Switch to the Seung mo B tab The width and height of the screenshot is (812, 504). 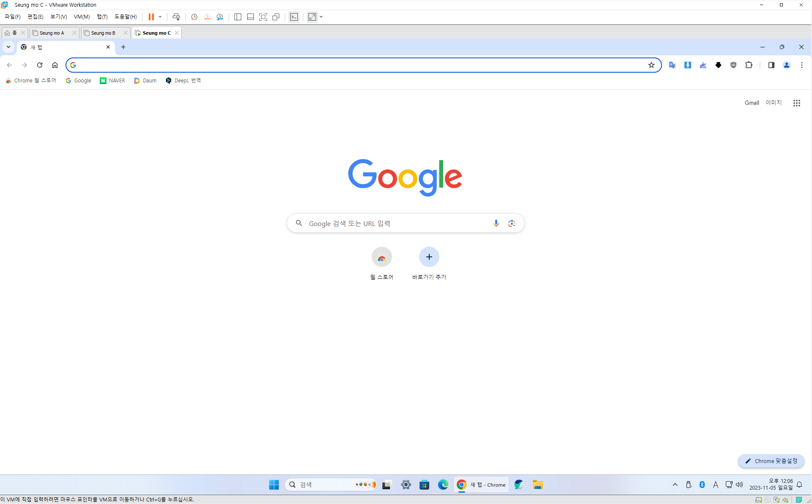103,33
